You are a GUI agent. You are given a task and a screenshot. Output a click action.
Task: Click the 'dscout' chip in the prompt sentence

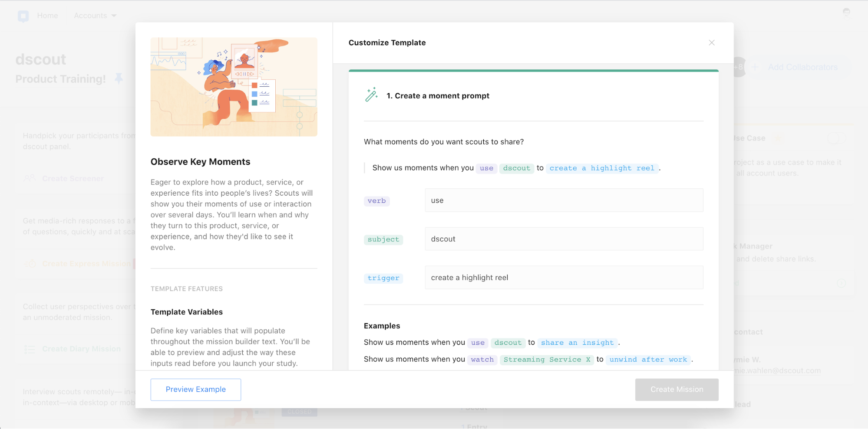point(517,168)
